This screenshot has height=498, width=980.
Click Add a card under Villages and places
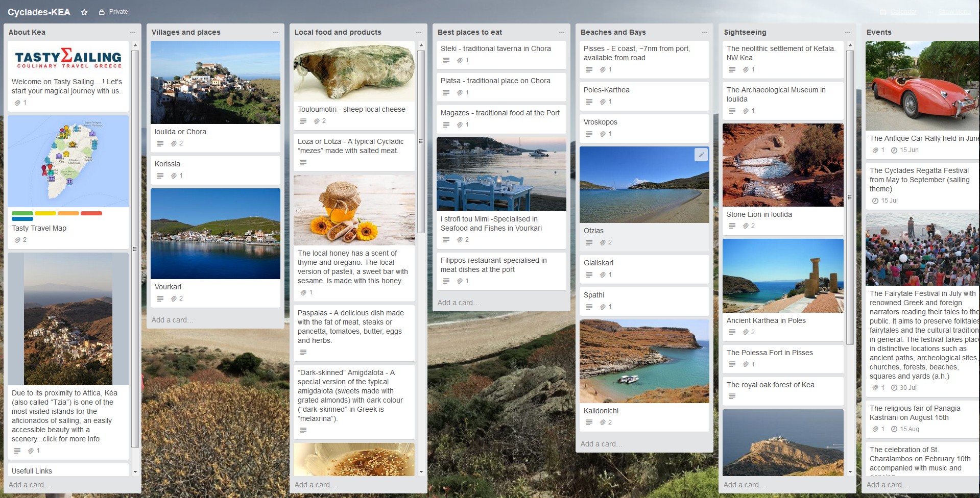click(x=172, y=320)
